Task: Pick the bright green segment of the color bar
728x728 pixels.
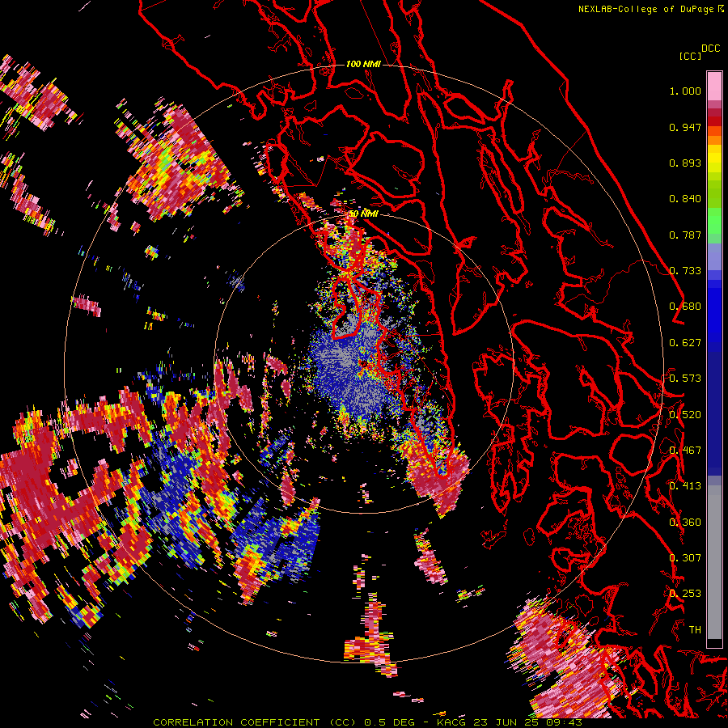Action: pos(714,221)
